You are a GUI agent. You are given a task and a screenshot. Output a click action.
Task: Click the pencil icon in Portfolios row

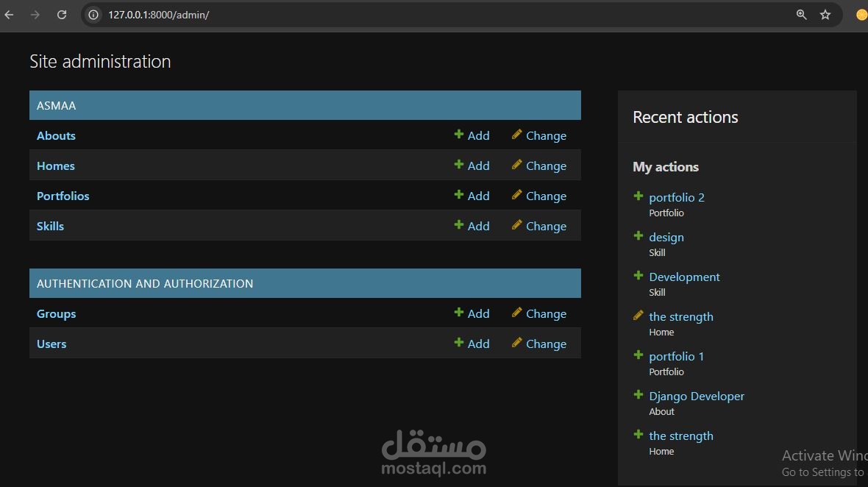516,194
